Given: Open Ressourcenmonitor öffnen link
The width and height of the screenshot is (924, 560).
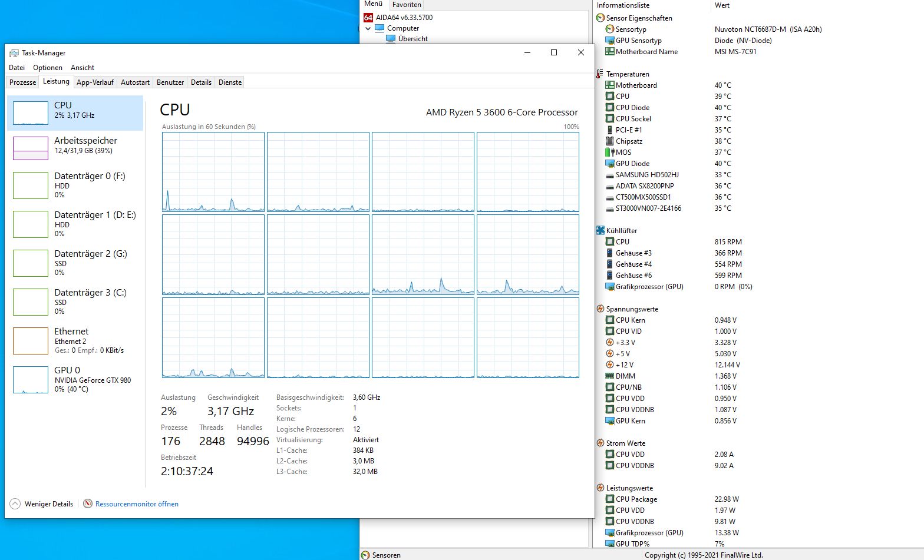Looking at the screenshot, I should pyautogui.click(x=137, y=504).
